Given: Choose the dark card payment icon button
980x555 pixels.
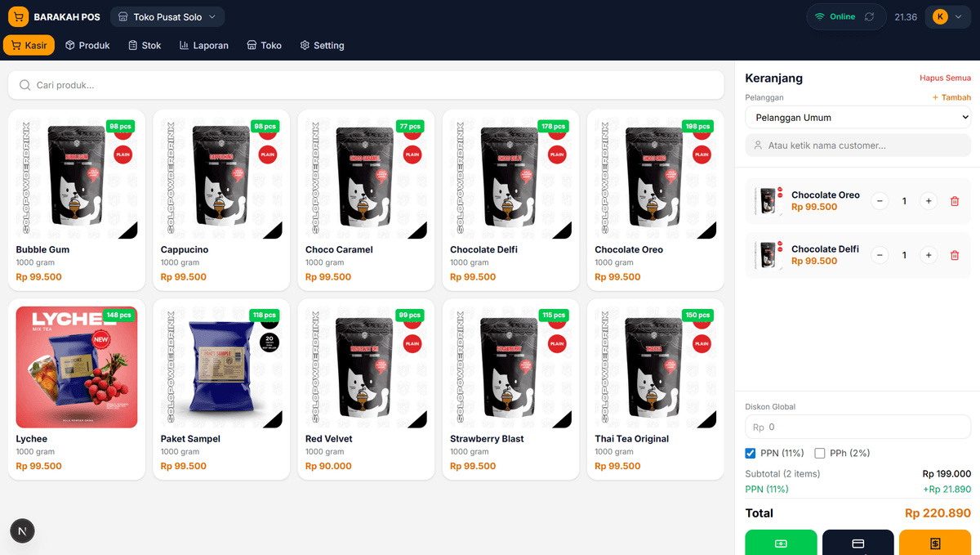Looking at the screenshot, I should [x=857, y=543].
